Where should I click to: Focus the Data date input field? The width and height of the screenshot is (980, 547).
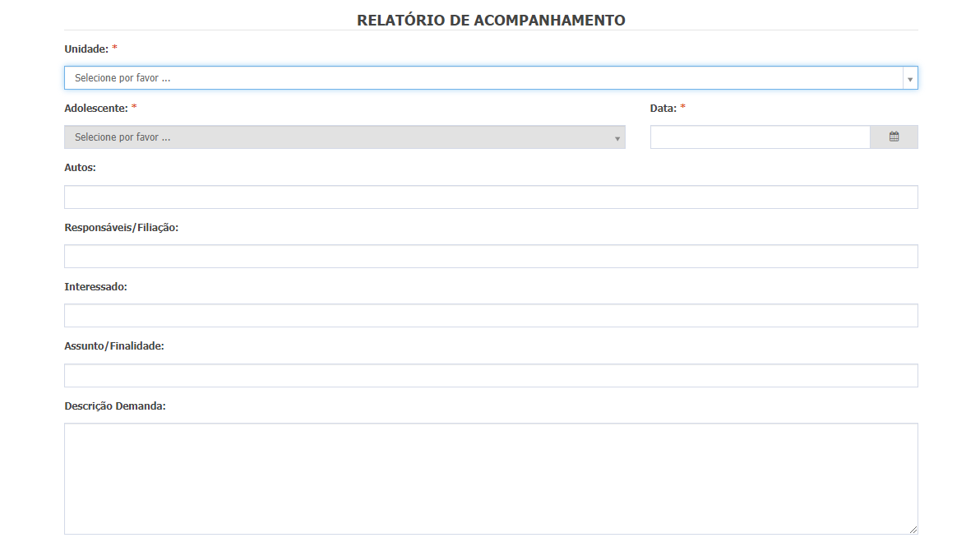tap(760, 137)
